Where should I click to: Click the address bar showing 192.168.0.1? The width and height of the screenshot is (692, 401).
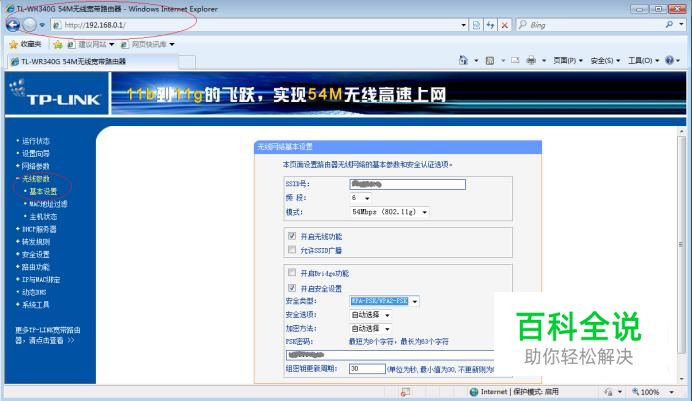[x=256, y=25]
